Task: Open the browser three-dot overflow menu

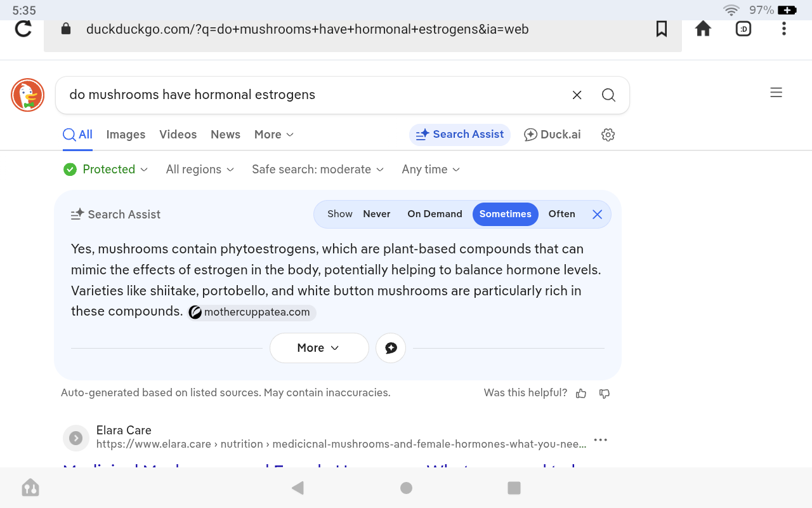Action: [x=784, y=29]
